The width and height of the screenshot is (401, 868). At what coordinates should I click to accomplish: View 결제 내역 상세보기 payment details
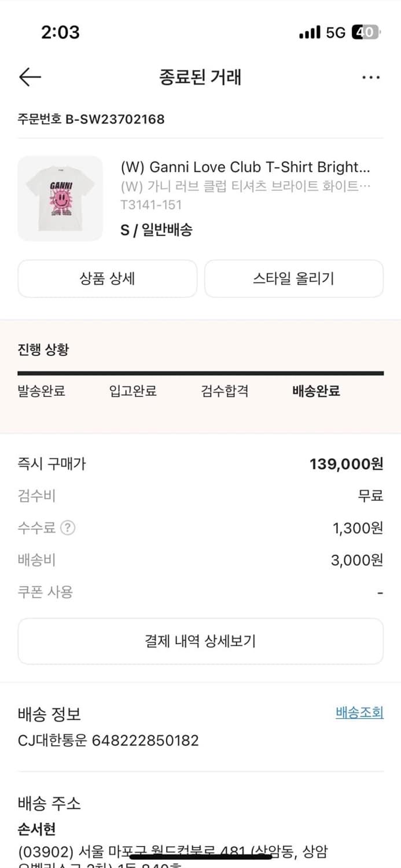coord(200,641)
